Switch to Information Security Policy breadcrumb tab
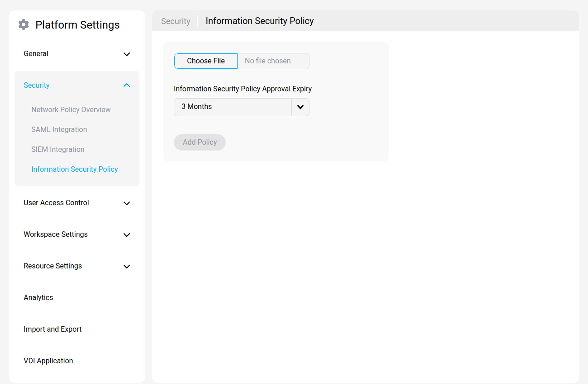Screen dimensions: 588x384 coord(259,21)
